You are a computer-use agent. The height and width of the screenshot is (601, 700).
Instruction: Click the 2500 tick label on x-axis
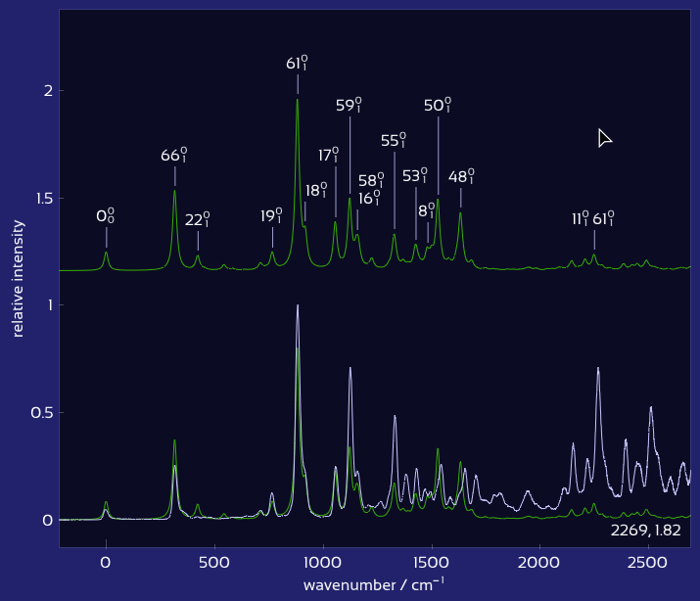coord(646,563)
